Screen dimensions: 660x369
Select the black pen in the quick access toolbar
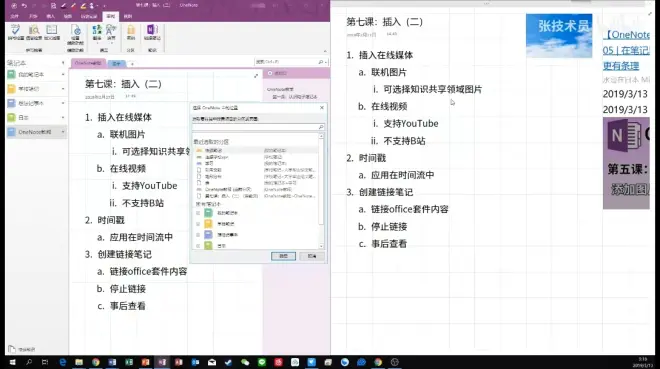click(x=64, y=6)
